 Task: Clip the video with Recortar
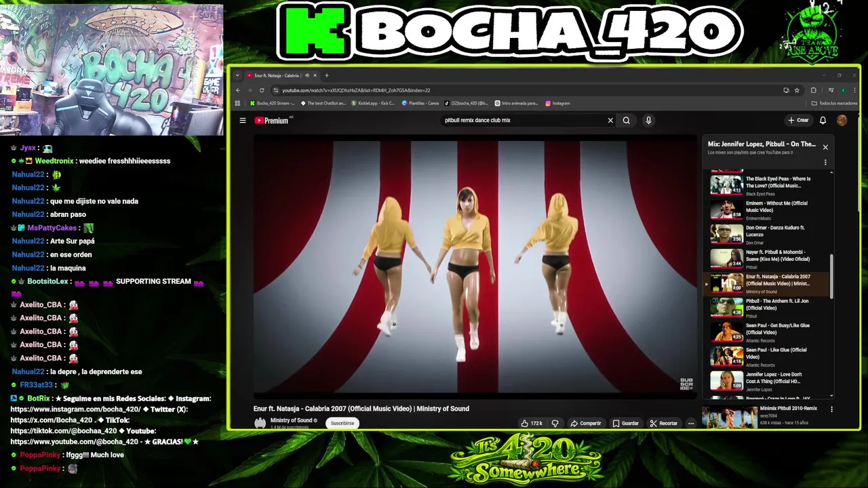point(664,423)
